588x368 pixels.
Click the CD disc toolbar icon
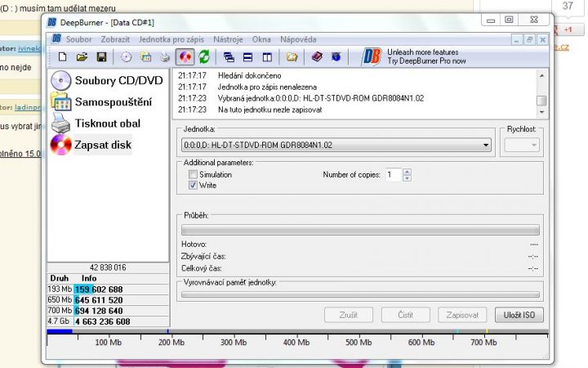click(x=127, y=57)
